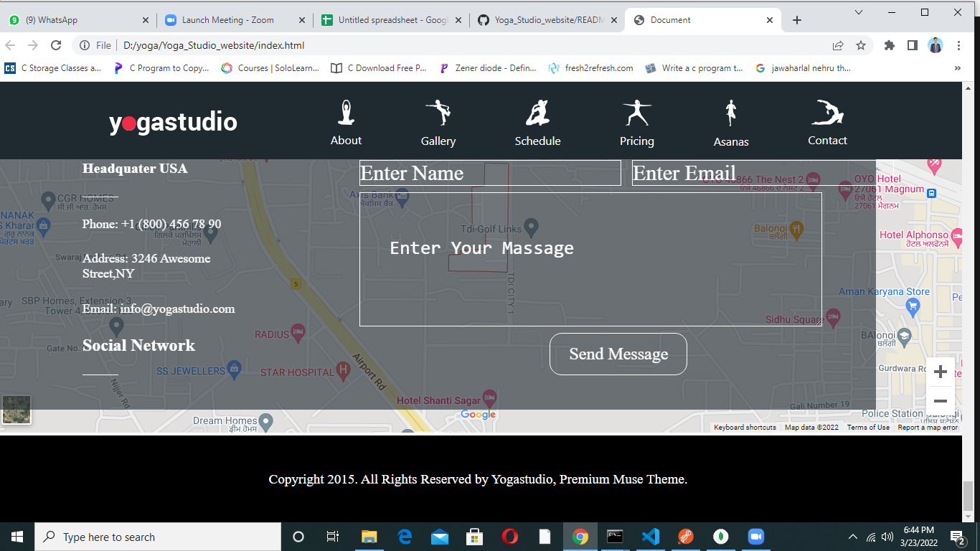The image size is (980, 551).
Task: Reload the page
Action: click(56, 45)
